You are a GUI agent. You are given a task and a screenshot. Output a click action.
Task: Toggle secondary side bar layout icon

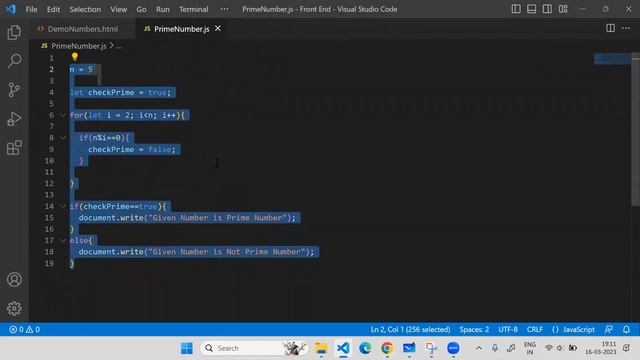pos(547,9)
